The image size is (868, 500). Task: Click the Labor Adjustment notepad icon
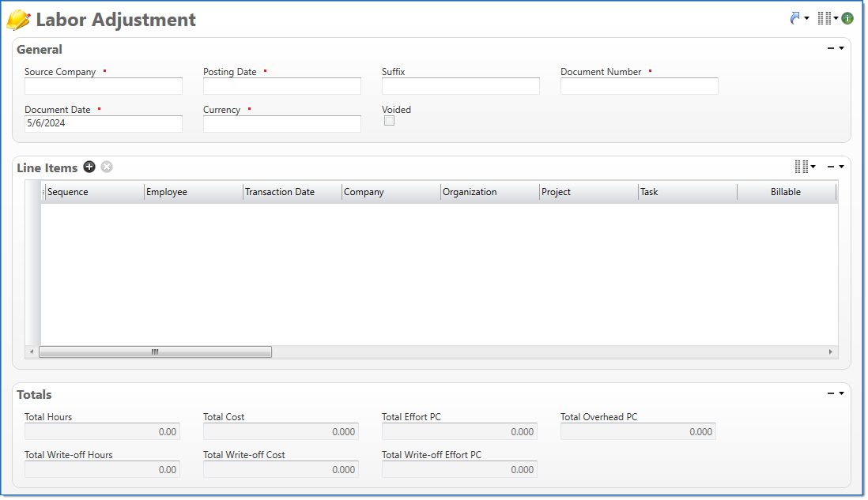click(18, 20)
